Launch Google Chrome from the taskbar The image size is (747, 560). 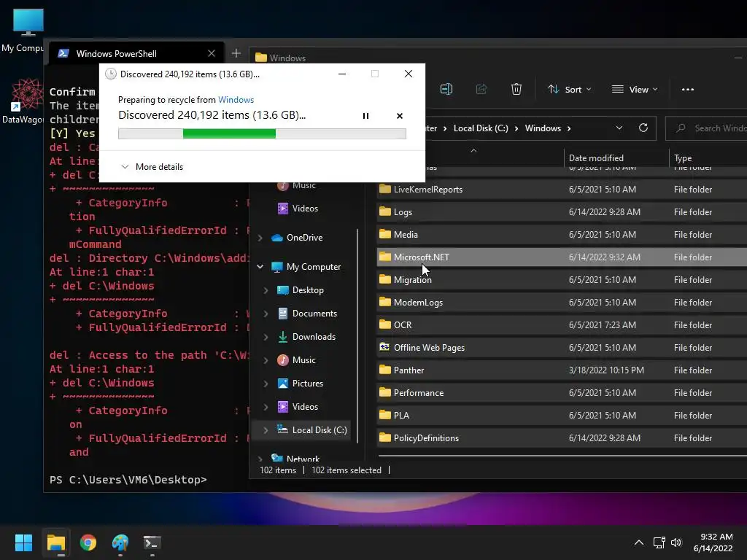88,542
